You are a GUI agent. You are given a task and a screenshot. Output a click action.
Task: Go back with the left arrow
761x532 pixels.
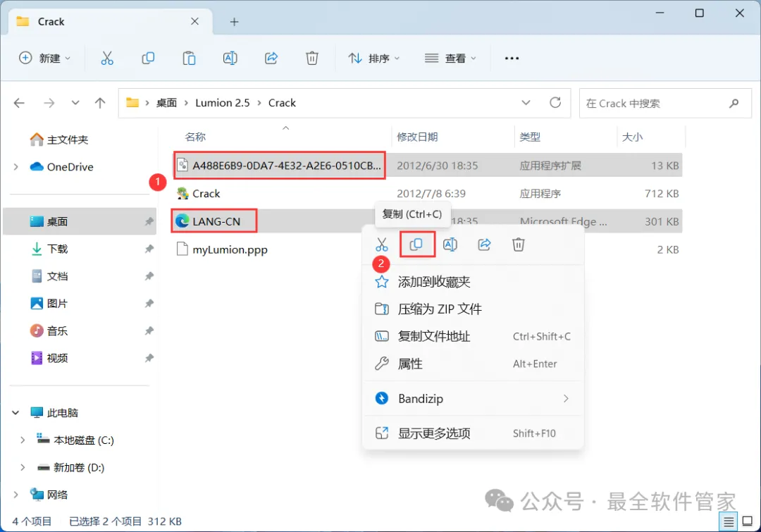[19, 103]
